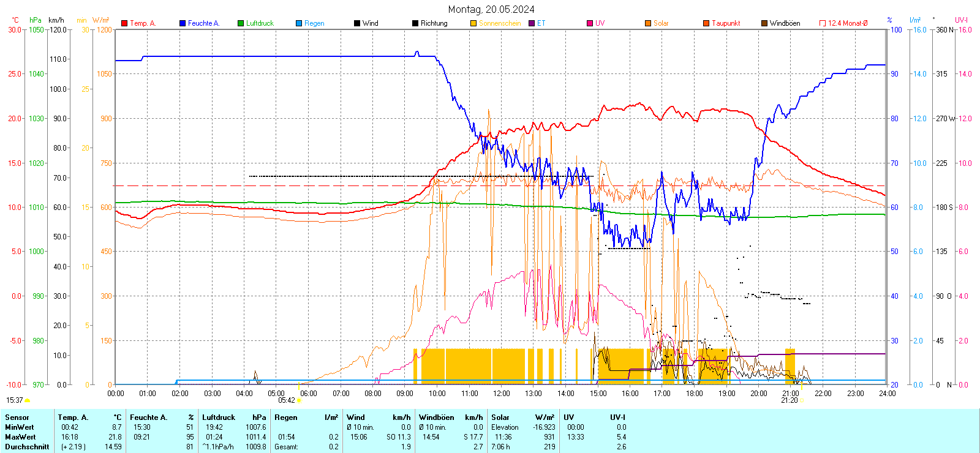
Task: Toggle the 12.4 Monat-Ø legend checkbox
Action: pyautogui.click(x=823, y=23)
